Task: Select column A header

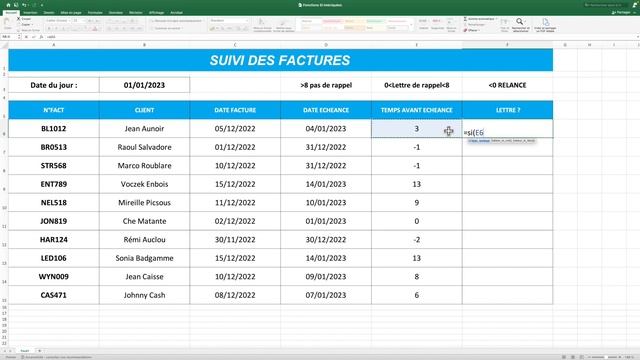Action: [x=53, y=44]
